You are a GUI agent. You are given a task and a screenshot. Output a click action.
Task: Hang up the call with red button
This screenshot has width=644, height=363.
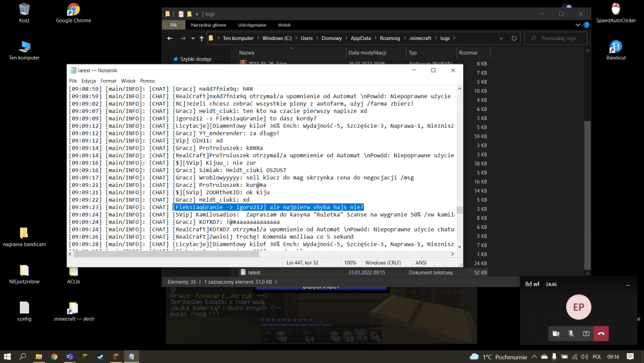tap(601, 333)
